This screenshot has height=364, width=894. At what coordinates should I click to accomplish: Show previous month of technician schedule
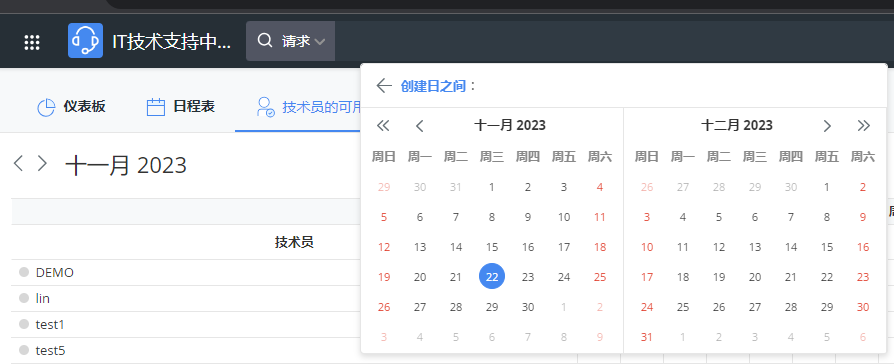pyautogui.click(x=18, y=164)
